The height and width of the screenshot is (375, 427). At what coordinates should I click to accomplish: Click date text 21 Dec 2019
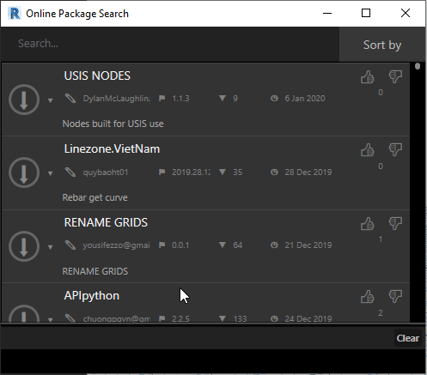(x=308, y=245)
